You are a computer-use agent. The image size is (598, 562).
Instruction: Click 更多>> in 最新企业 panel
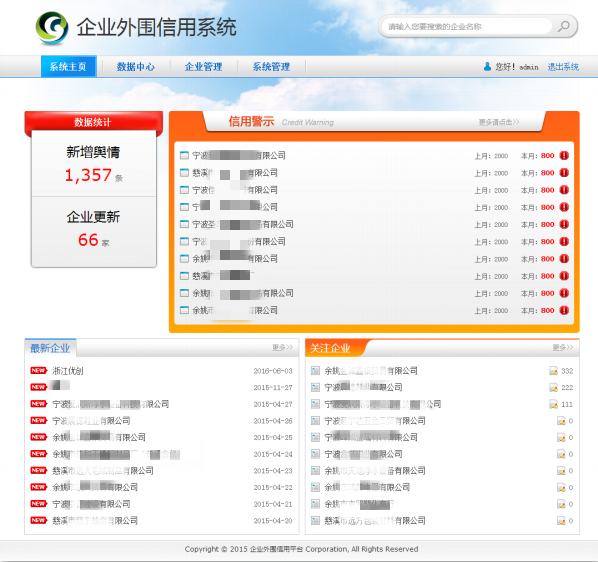click(282, 347)
